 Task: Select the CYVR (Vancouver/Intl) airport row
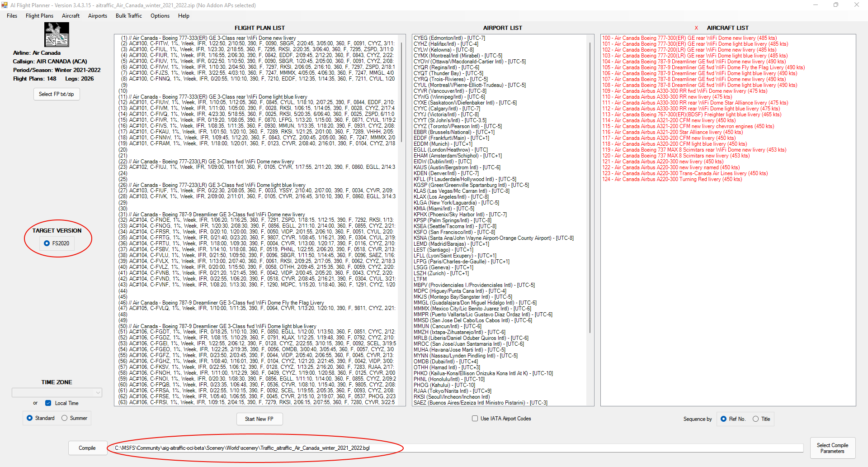(450, 91)
